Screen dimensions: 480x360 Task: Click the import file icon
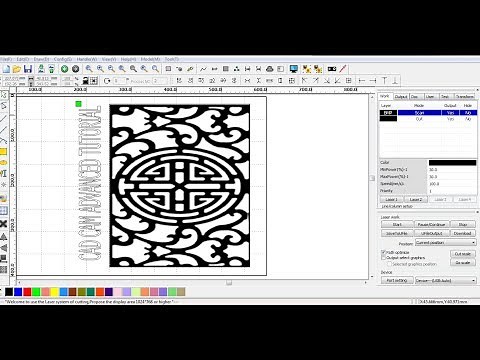pos(41,69)
